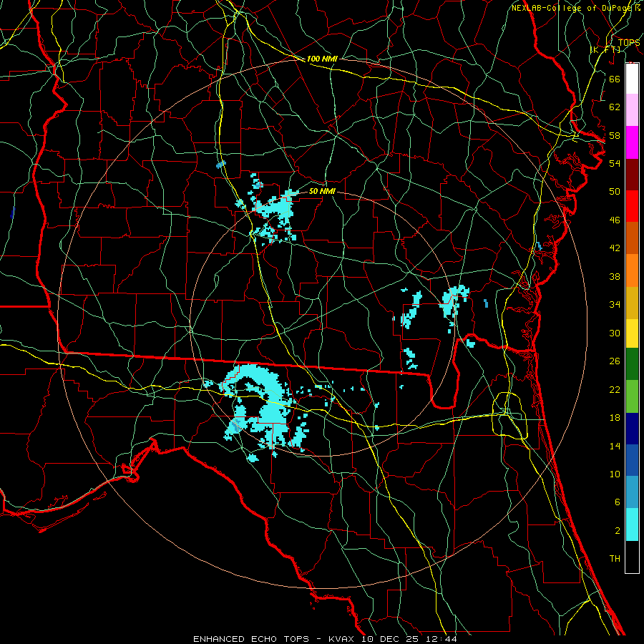Viewport: 644px width, 644px height.
Task: Click the "100 NMI" range ring label
Action: (x=322, y=59)
